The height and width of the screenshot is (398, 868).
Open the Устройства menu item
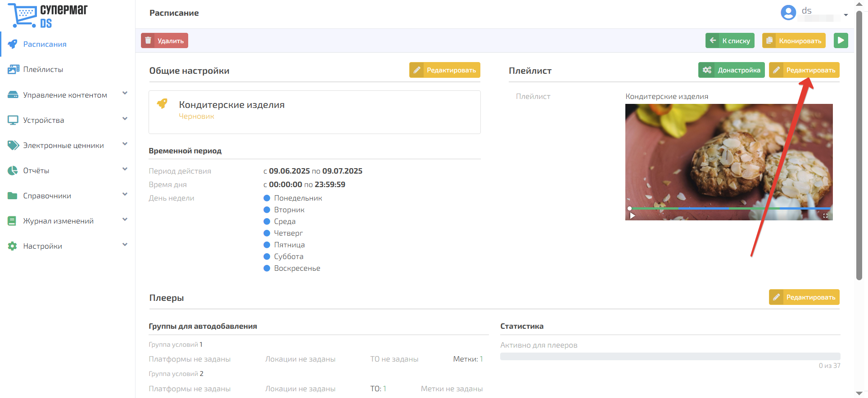[68, 120]
